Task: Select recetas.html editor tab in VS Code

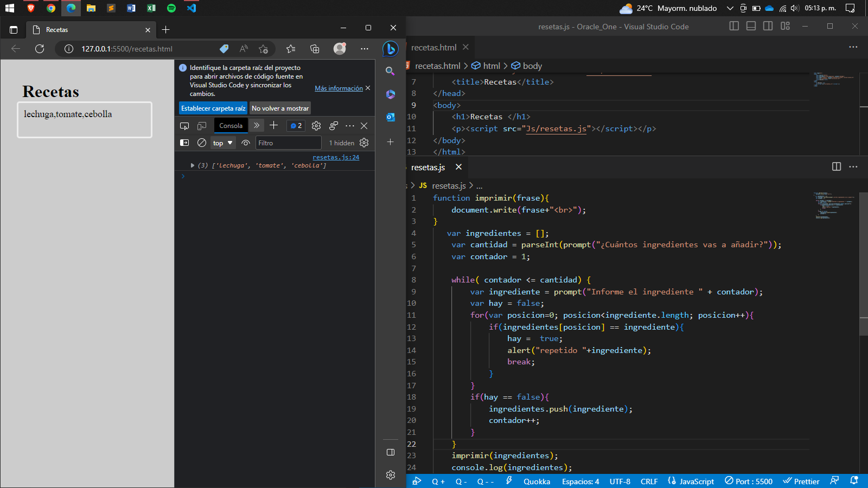Action: tap(434, 48)
